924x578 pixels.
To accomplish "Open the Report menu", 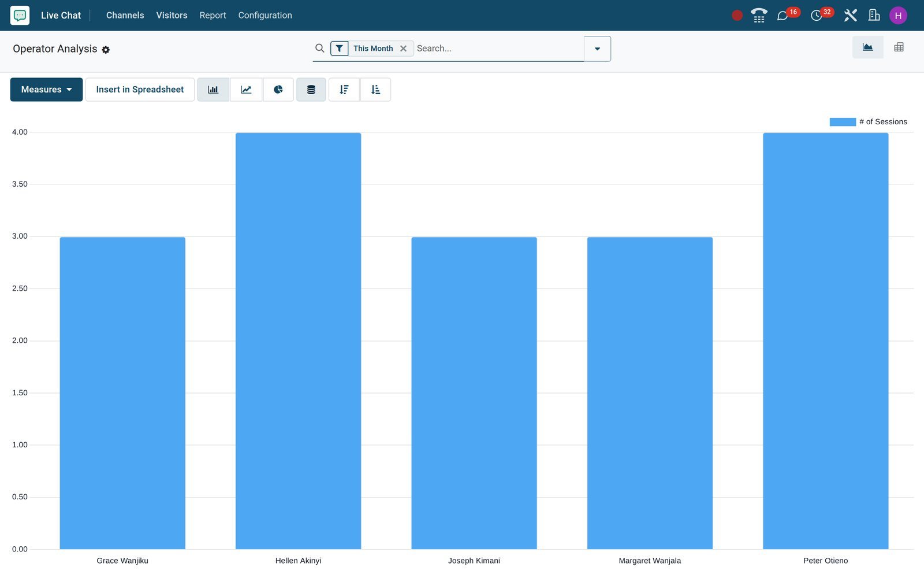I will [213, 16].
